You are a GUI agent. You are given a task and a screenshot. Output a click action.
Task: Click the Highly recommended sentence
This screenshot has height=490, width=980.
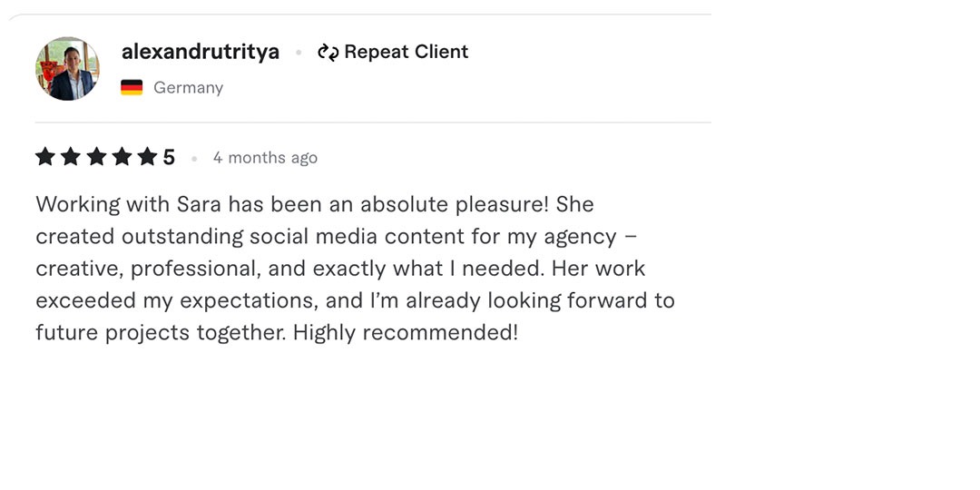click(406, 332)
